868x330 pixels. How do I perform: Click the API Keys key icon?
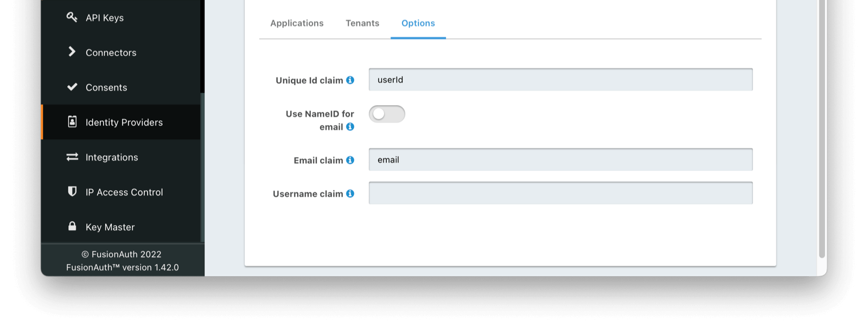(x=72, y=17)
